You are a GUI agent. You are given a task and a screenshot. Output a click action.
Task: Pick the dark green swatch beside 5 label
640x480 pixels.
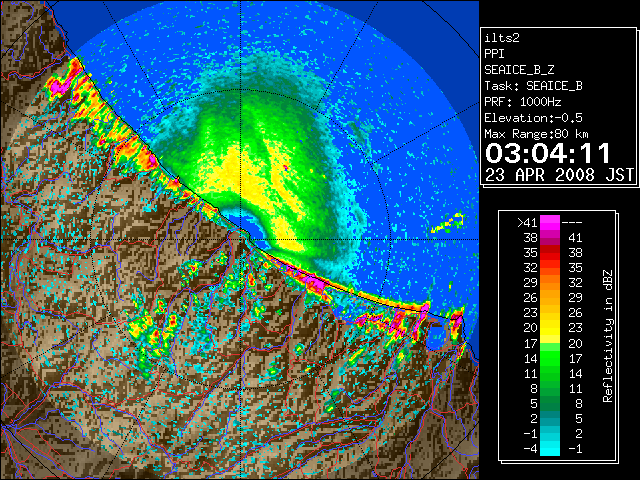(550, 403)
